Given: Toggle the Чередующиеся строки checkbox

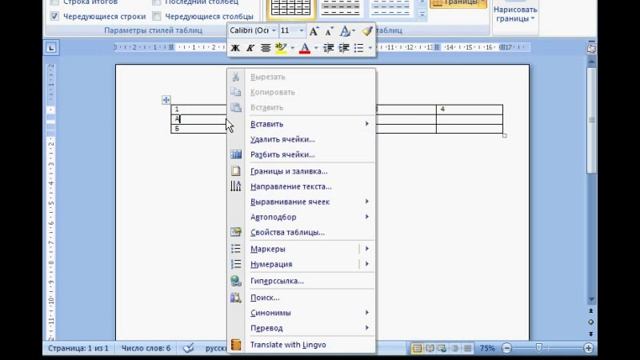Looking at the screenshot, I should click(x=54, y=16).
